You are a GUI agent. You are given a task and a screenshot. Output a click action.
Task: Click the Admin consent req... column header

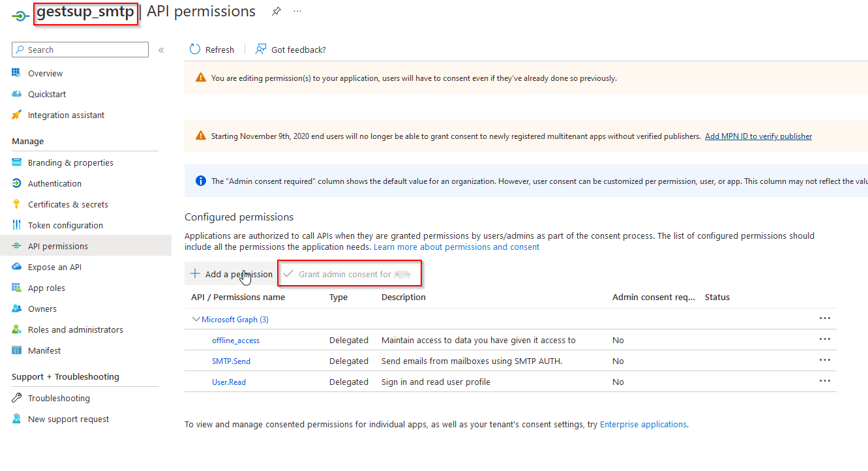coord(654,297)
